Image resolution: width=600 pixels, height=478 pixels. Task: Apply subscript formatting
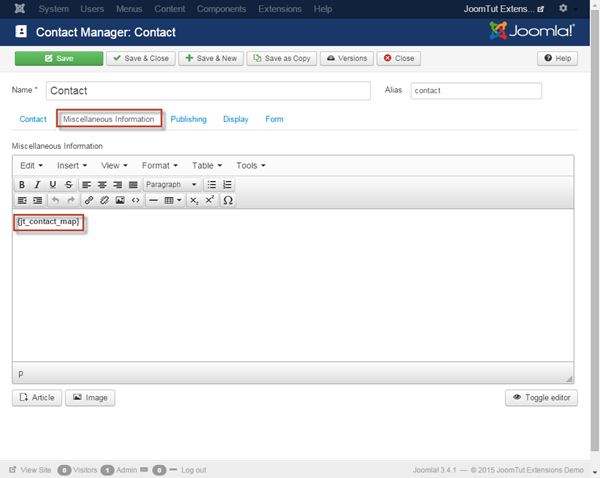coord(194,201)
